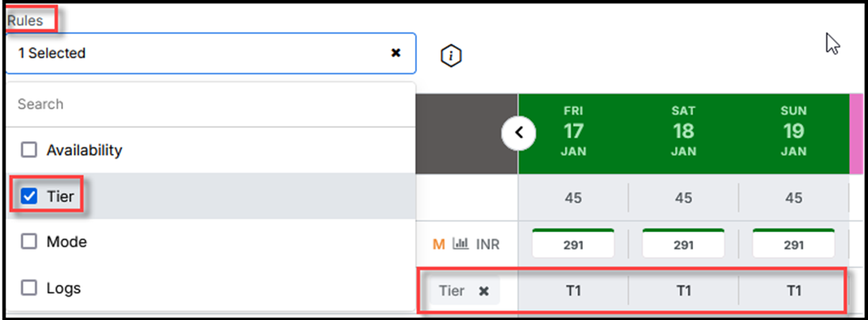
Task: Remove the Tier row tag
Action: [x=484, y=291]
